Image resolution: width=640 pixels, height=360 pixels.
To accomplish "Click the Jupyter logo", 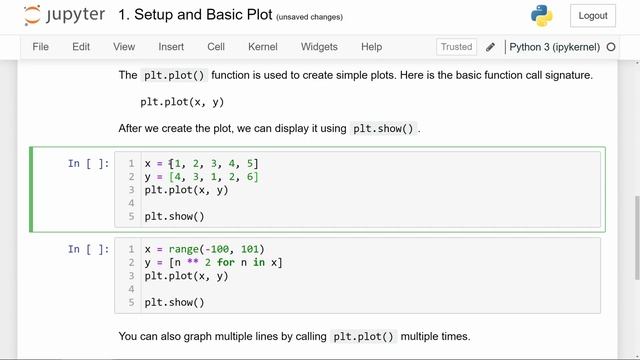I will click(x=64, y=15).
